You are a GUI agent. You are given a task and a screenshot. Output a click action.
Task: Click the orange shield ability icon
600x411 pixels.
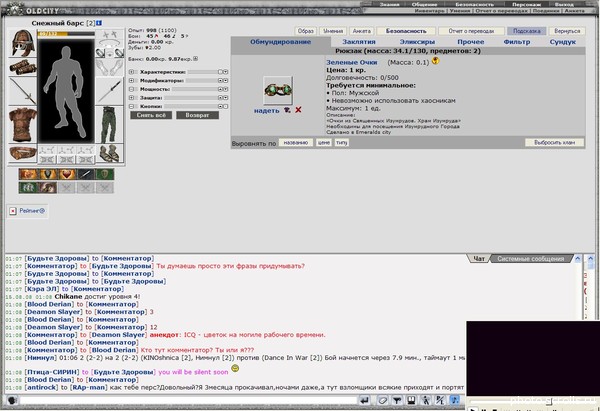click(47, 174)
